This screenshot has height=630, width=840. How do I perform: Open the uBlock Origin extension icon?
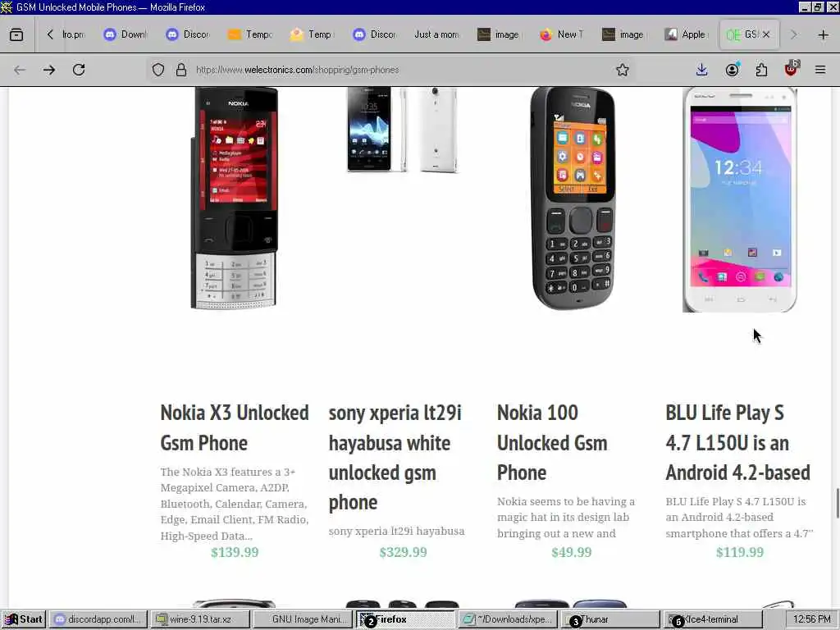click(791, 70)
